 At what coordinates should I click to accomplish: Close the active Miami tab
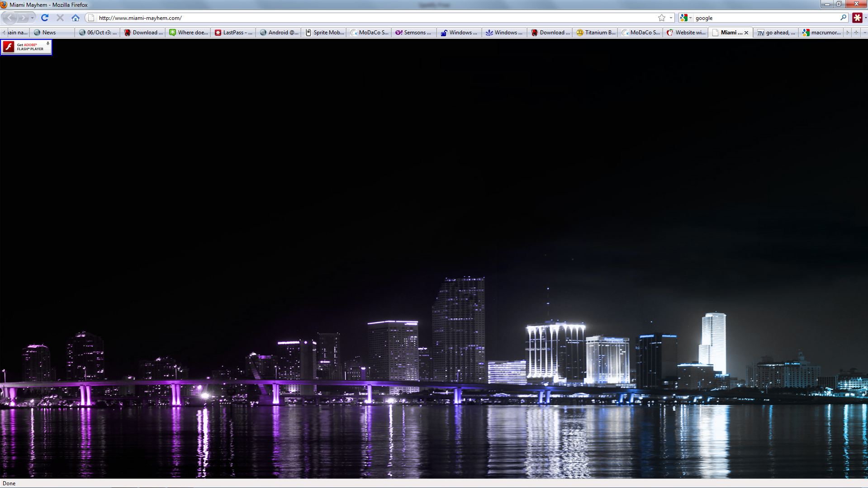click(x=746, y=33)
